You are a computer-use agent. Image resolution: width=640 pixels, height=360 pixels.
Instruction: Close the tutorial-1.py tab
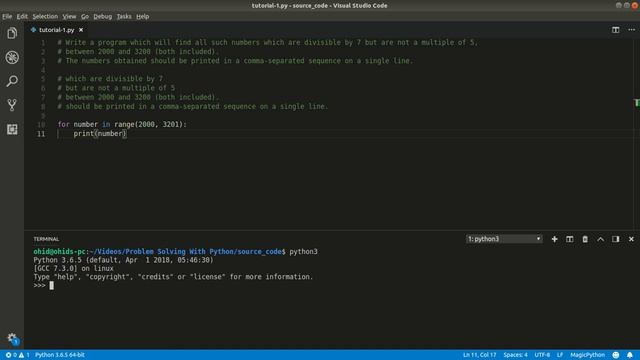81,30
